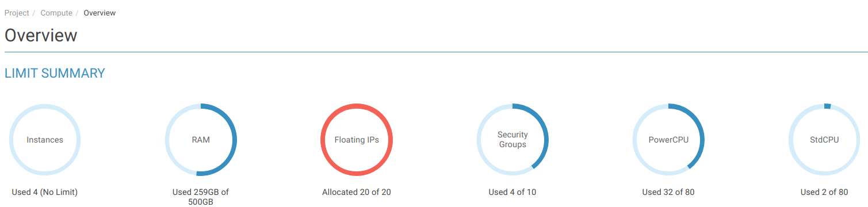The image size is (868, 207).
Task: Click the Overview page heading
Action: [41, 35]
